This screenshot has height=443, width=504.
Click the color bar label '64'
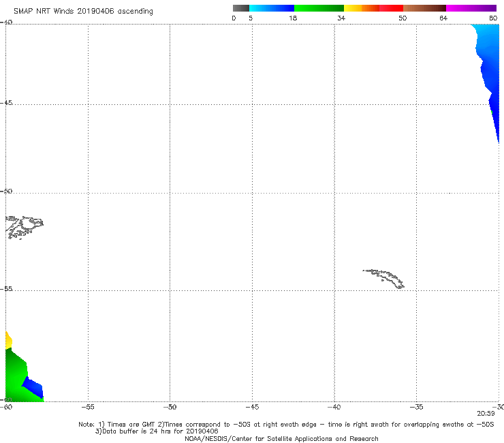pyautogui.click(x=443, y=18)
